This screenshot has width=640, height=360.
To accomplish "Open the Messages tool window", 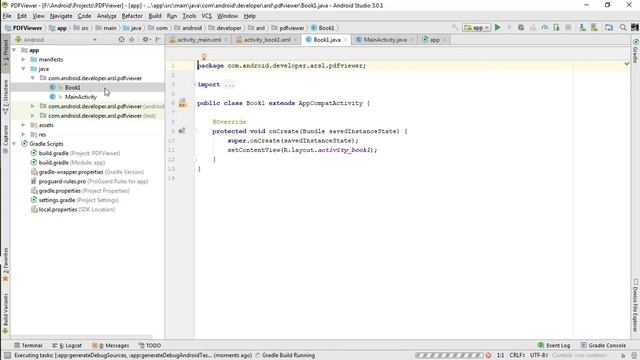I will point(110,345).
